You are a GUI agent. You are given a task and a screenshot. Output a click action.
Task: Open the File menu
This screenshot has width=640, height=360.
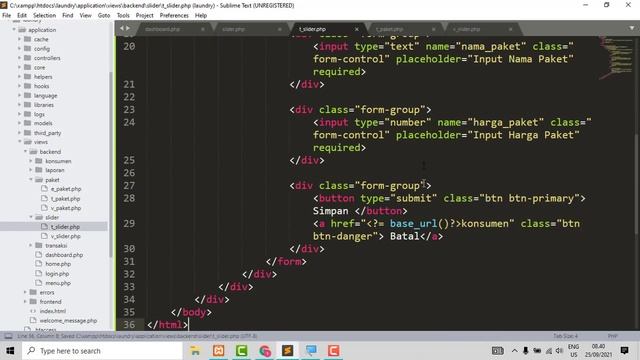coord(7,15)
